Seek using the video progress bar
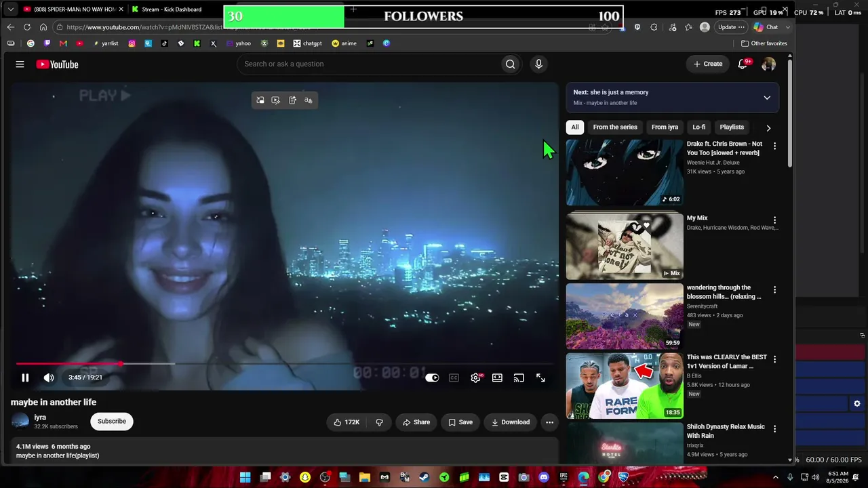The image size is (868, 488). 285,364
